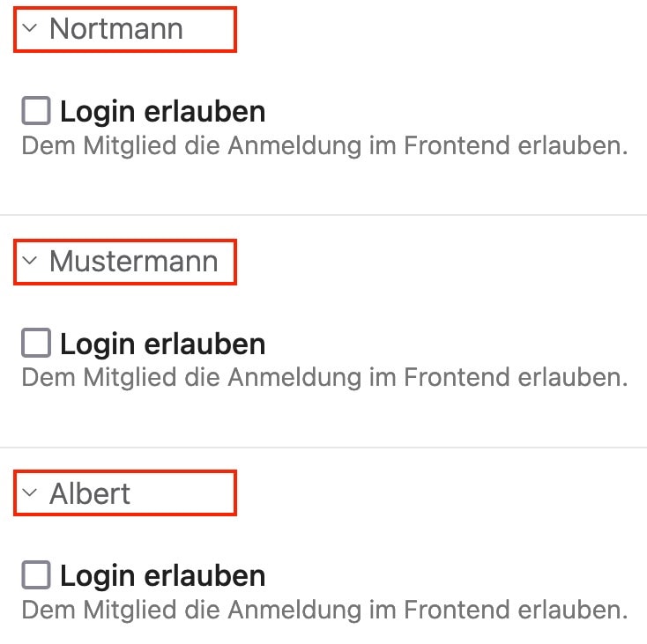Click the Albert section title
This screenshot has height=644, width=647.
click(x=90, y=493)
